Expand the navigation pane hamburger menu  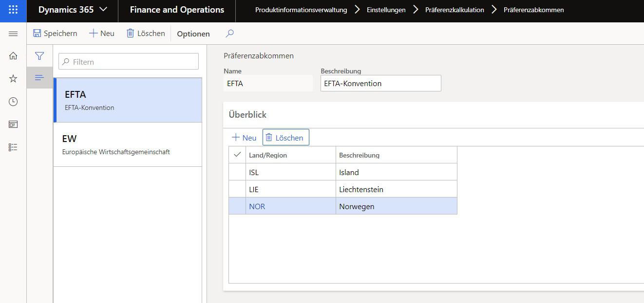coord(13,34)
